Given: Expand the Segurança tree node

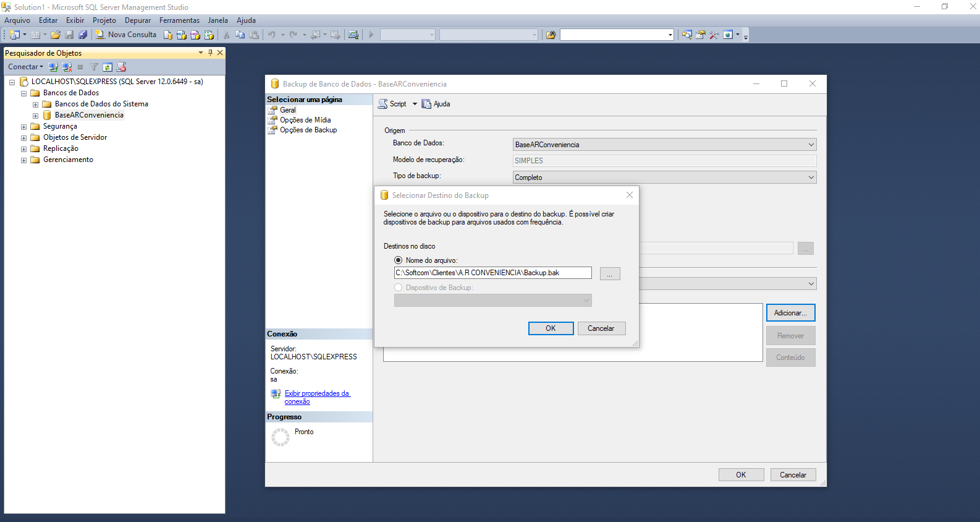Looking at the screenshot, I should [x=24, y=127].
